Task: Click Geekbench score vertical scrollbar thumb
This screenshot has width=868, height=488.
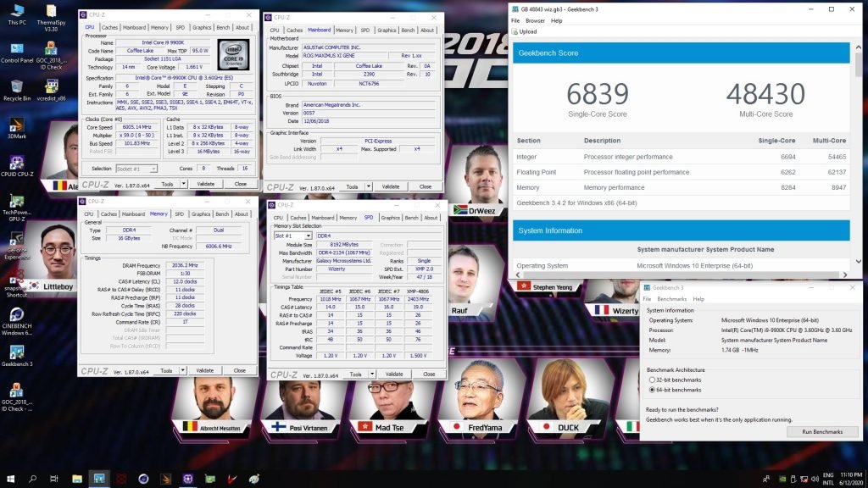Action: (x=859, y=65)
